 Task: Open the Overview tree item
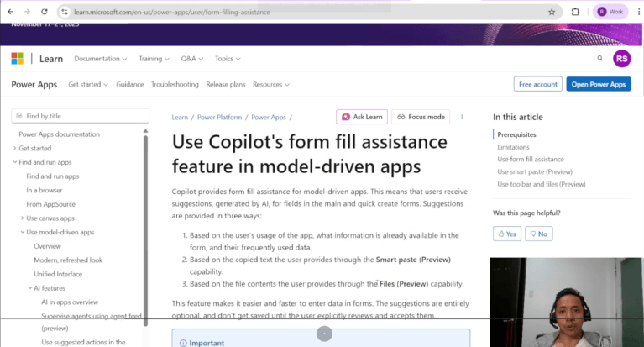(47, 246)
